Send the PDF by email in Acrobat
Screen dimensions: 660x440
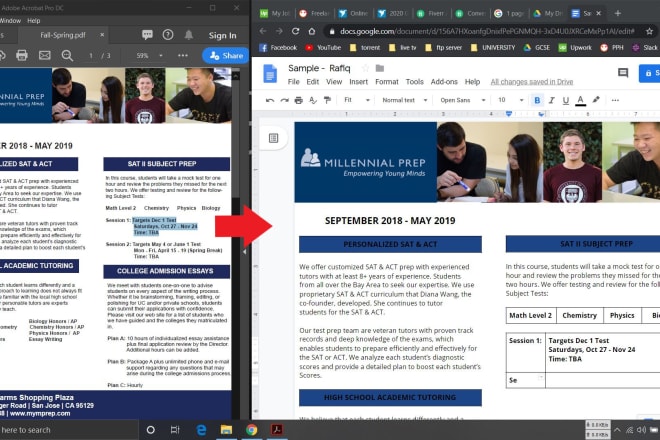[x=45, y=55]
